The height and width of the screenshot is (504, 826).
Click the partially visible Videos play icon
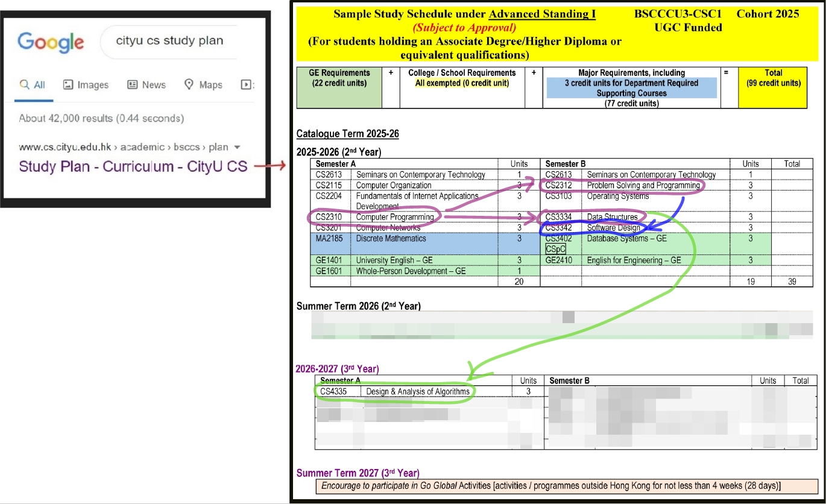pyautogui.click(x=246, y=85)
